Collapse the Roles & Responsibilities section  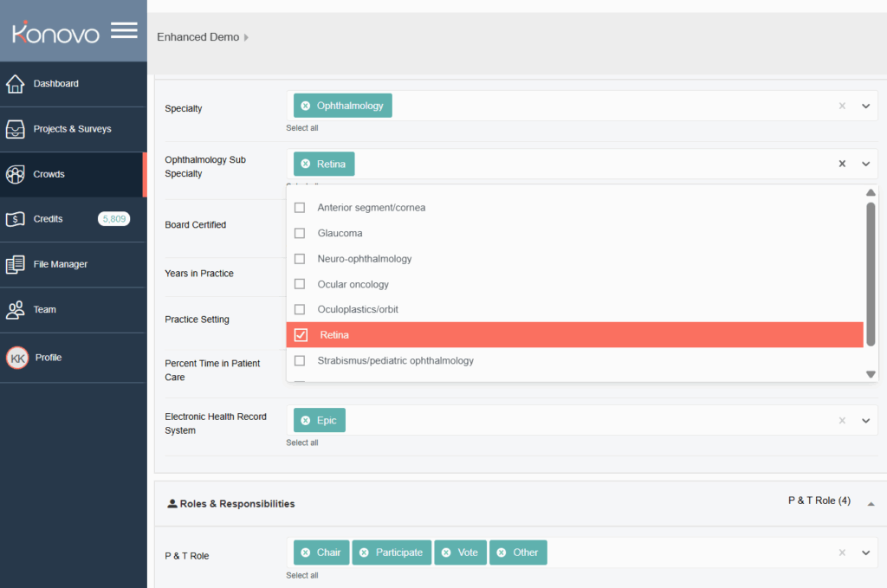coord(871,503)
